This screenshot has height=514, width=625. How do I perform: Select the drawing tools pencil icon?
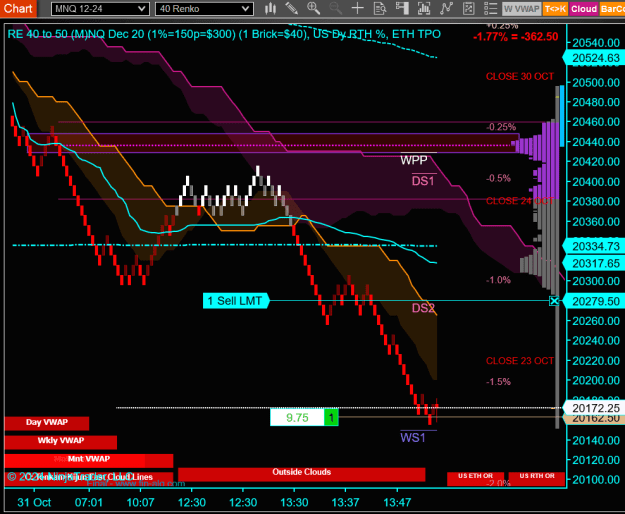(292, 8)
